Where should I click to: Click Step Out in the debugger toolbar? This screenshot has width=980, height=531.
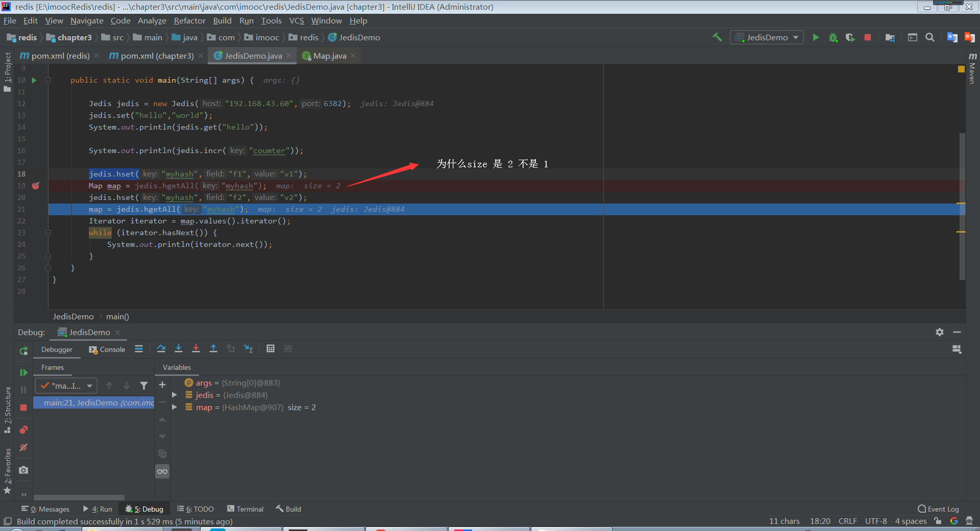(213, 348)
